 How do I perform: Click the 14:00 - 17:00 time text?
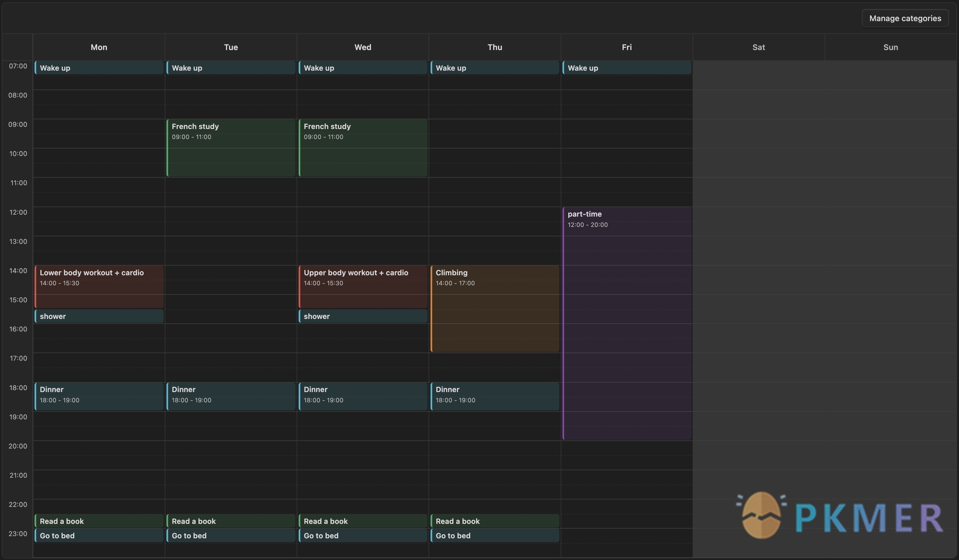click(455, 283)
